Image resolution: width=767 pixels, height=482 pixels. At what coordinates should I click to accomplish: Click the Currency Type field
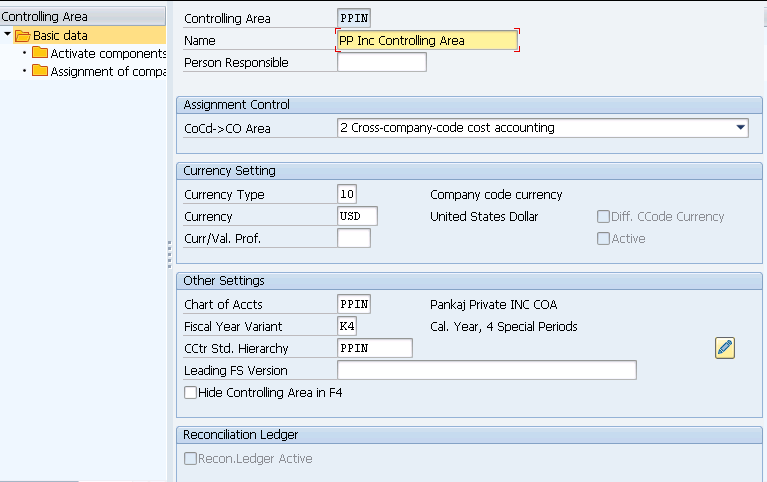coord(347,194)
